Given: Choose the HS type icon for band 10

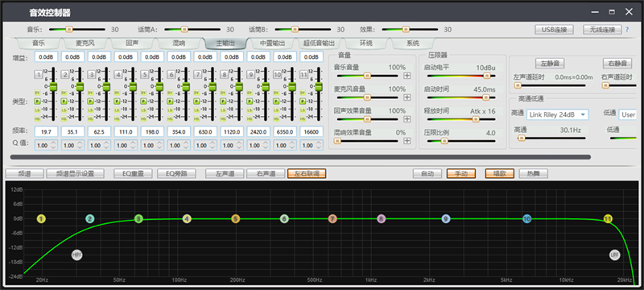Looking at the screenshot, I should pyautogui.click(x=277, y=118).
